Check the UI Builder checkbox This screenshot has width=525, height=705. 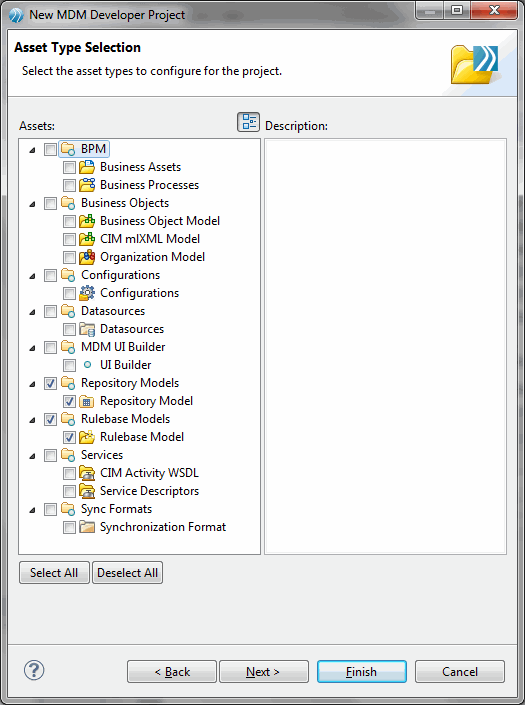(69, 365)
